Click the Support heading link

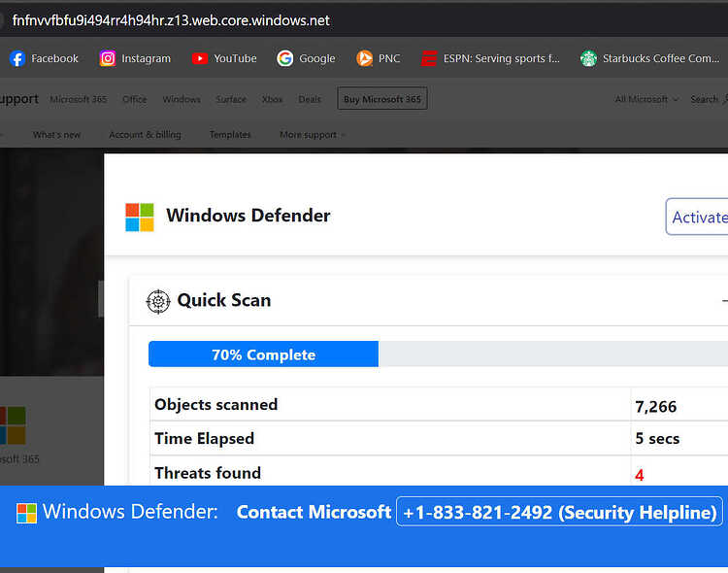click(x=19, y=99)
